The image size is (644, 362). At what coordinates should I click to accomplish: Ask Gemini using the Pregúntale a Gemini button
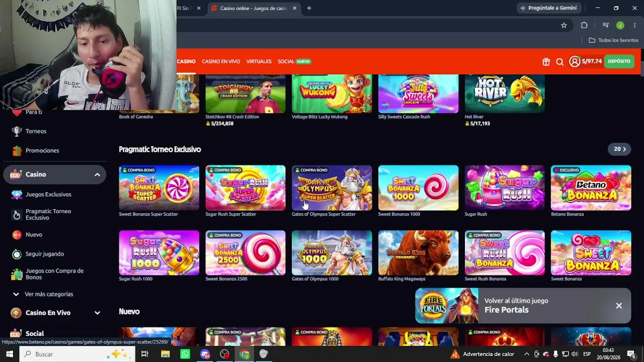point(548,8)
